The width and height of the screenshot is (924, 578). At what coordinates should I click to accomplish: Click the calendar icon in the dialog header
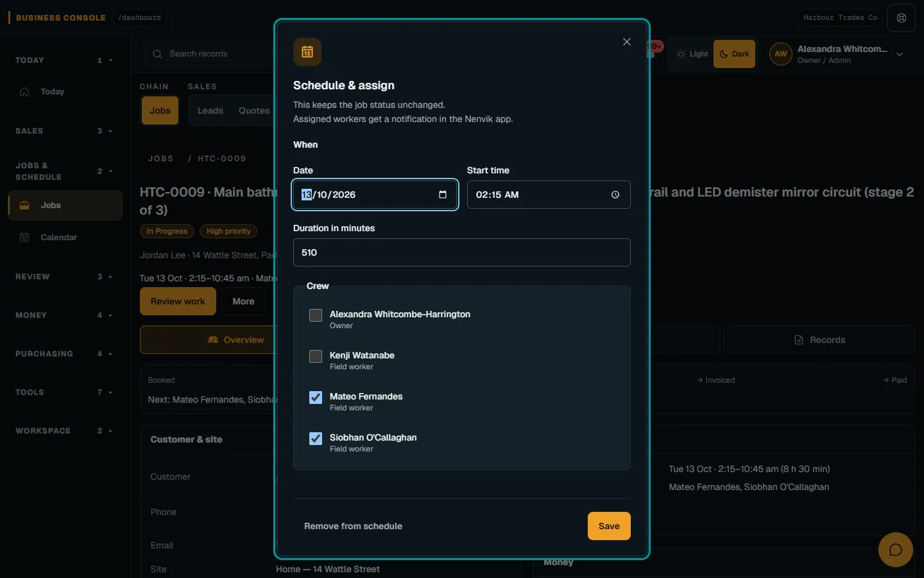307,52
